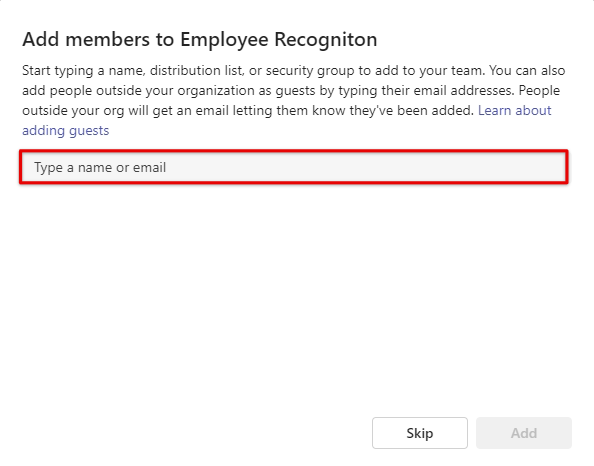Click the empty area below the input field

coord(294,296)
